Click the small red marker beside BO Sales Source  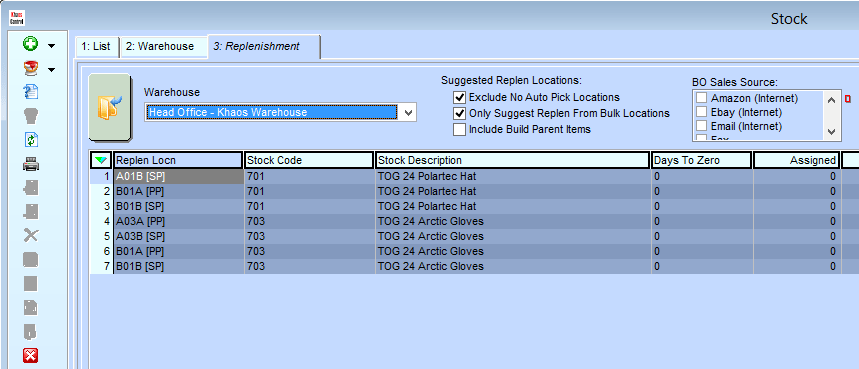(847, 99)
